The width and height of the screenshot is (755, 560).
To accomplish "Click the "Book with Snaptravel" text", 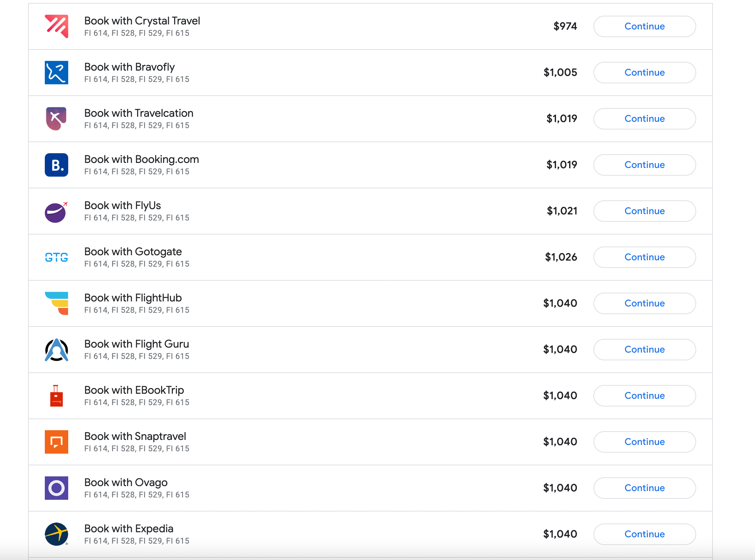I will (x=135, y=436).
